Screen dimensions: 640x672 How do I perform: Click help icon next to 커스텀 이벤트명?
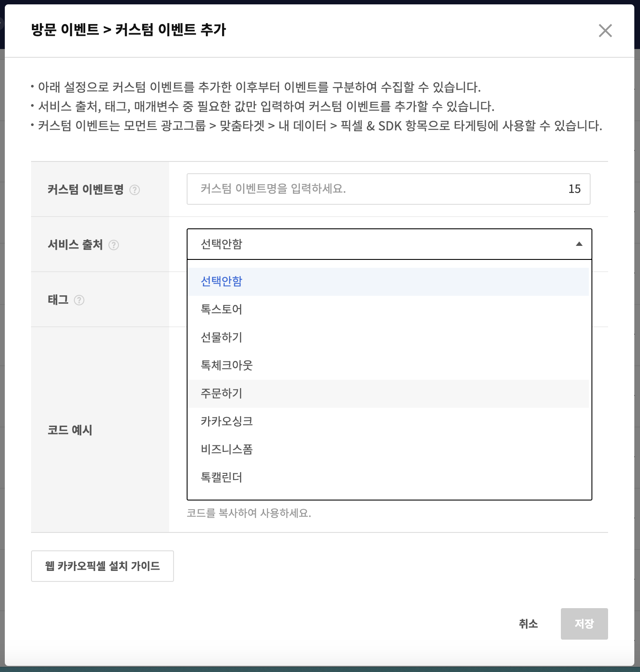pyautogui.click(x=135, y=190)
